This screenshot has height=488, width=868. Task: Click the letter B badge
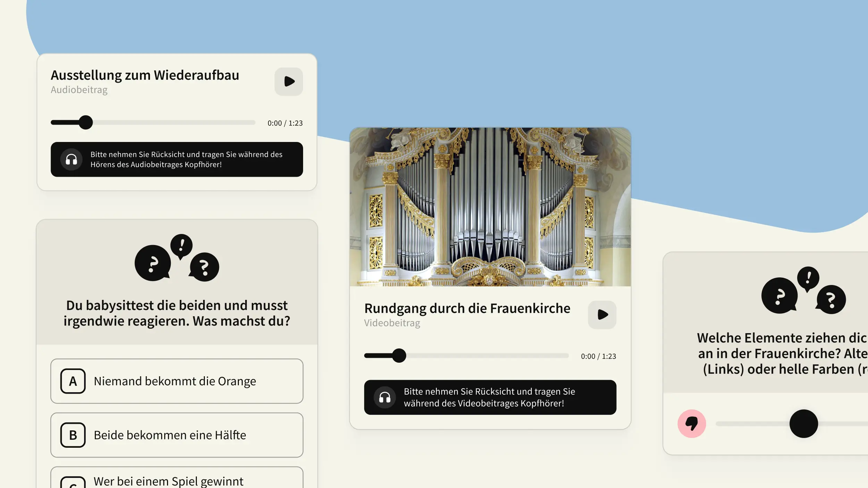73,435
